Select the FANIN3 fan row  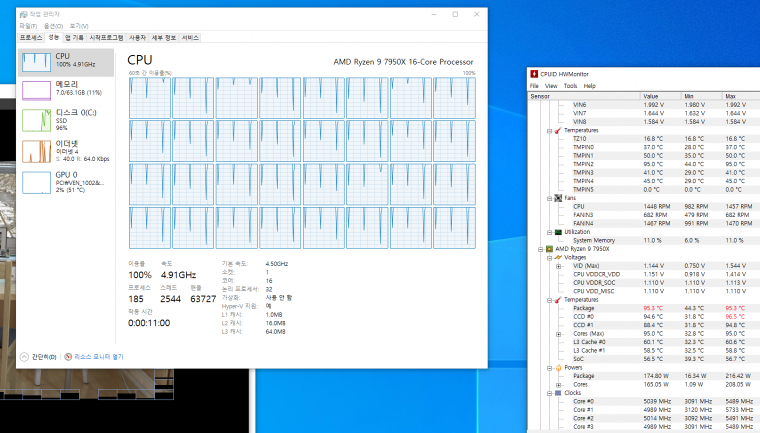pos(644,215)
